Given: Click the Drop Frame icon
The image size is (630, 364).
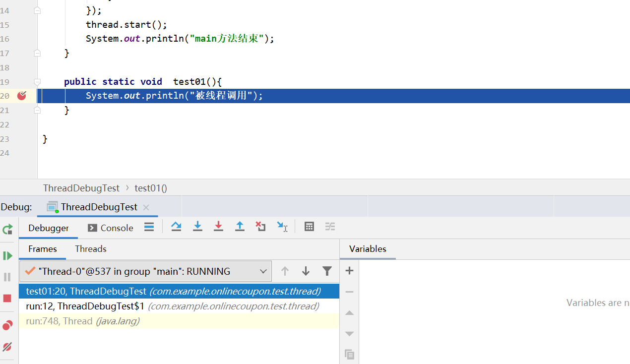Looking at the screenshot, I should [x=260, y=227].
